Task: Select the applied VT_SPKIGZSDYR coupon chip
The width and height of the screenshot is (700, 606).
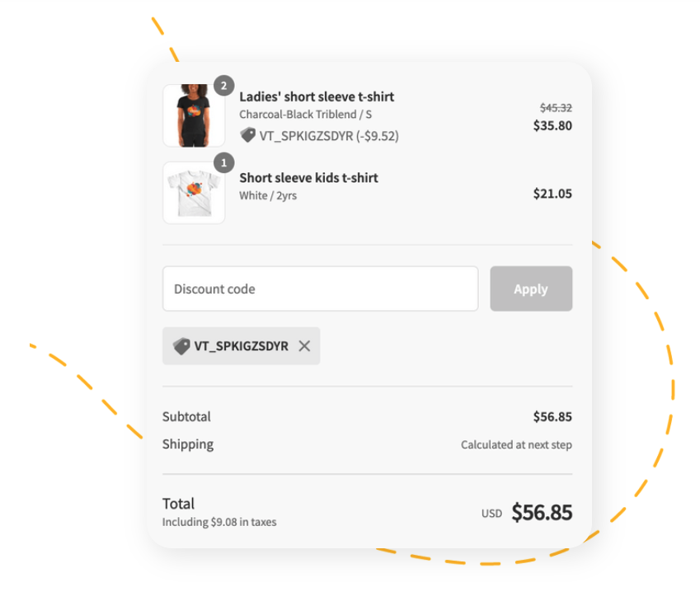Action: 241,345
